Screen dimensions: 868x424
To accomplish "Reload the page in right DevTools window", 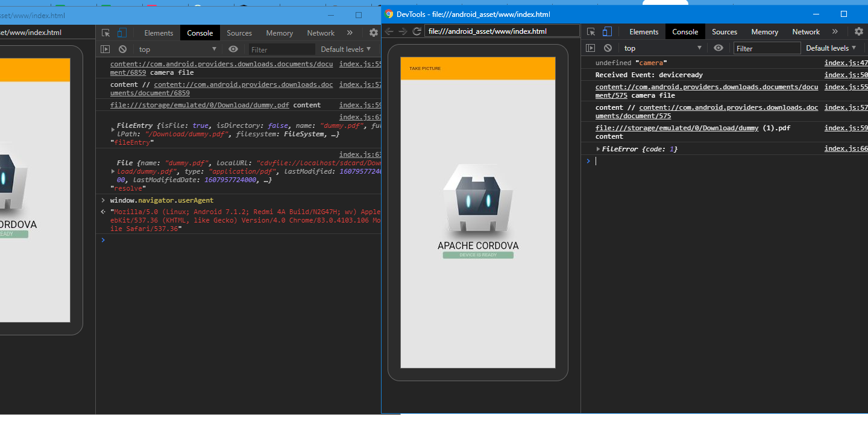I will (x=417, y=31).
